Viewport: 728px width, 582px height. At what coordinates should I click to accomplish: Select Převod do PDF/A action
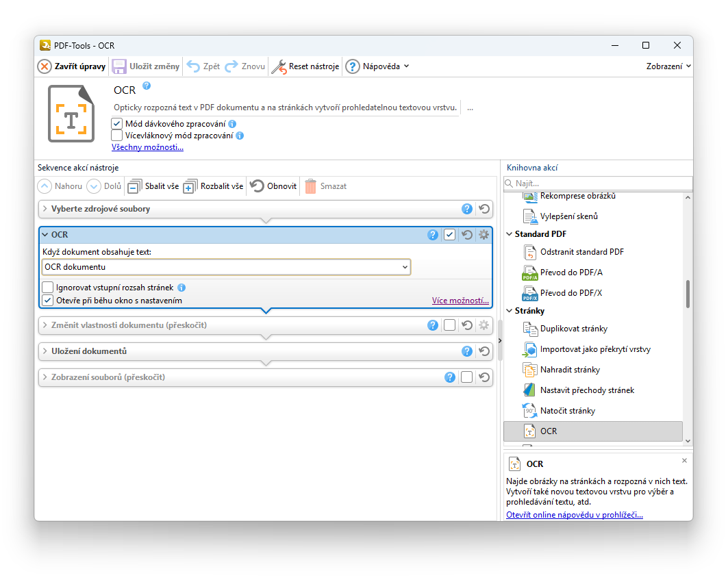point(571,273)
